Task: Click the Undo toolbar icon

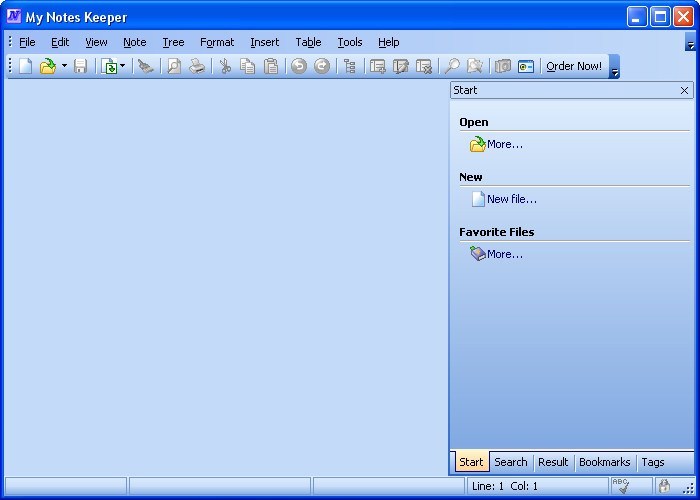Action: [299, 66]
